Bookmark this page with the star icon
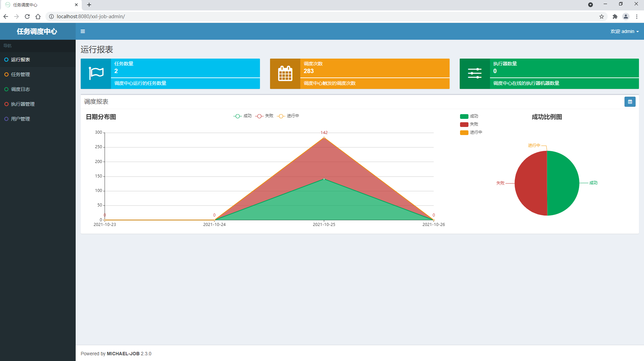The width and height of the screenshot is (644, 361). coord(601,17)
